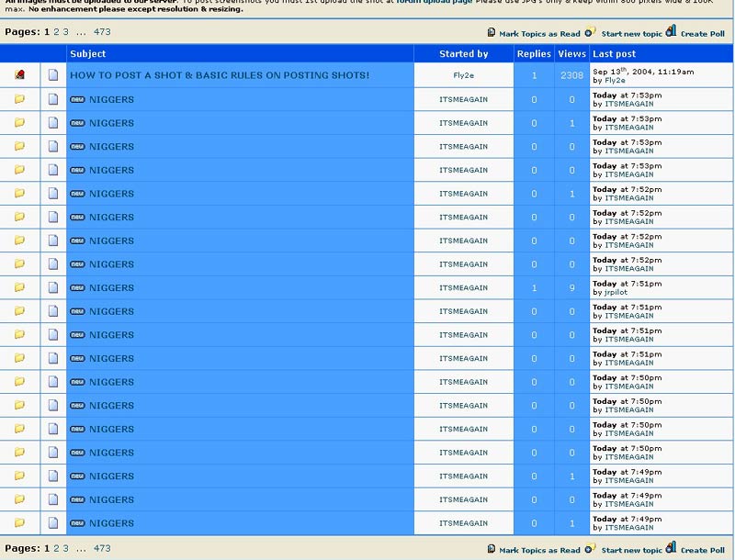This screenshot has width=735, height=560.
Task: Open Fly2e's profile in Started by column
Action: tap(463, 75)
